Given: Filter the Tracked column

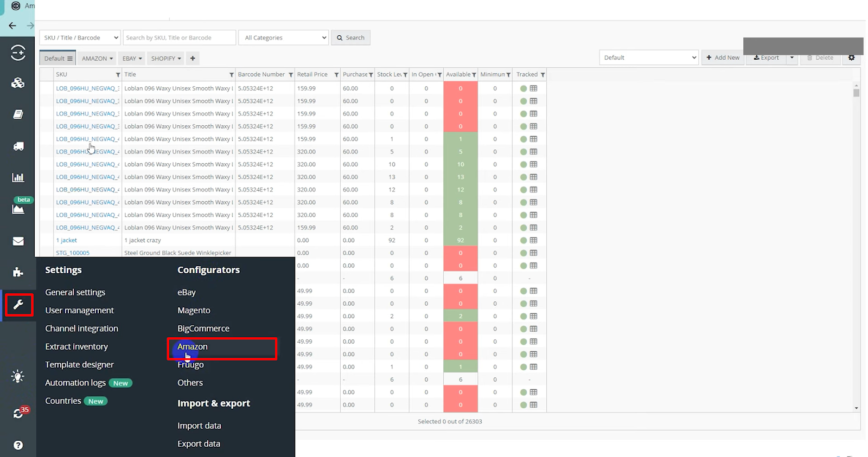Looking at the screenshot, I should pos(542,75).
